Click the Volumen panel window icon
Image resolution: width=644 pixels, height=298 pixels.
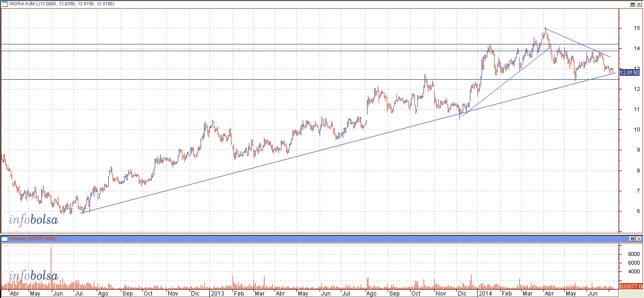tap(4, 239)
